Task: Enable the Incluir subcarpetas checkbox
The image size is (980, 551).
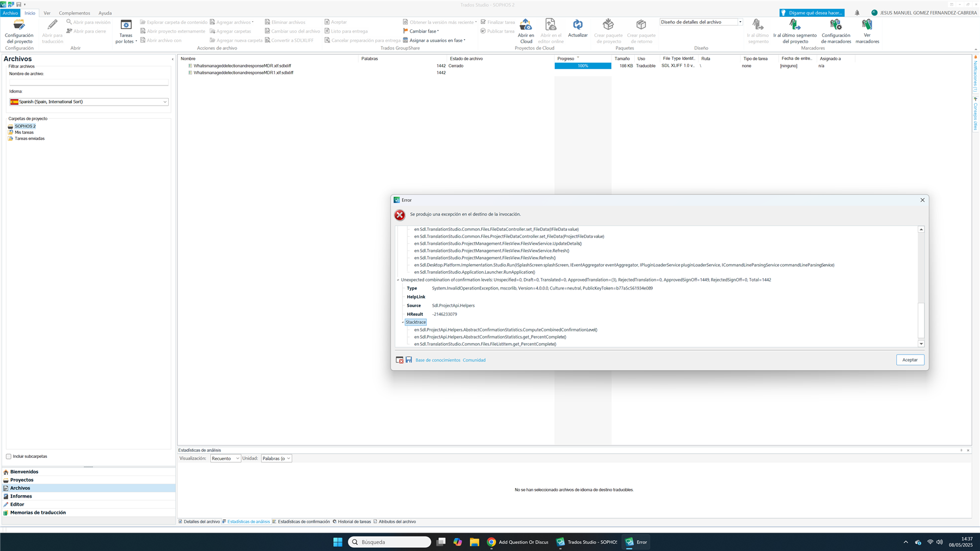Action: coord(8,456)
